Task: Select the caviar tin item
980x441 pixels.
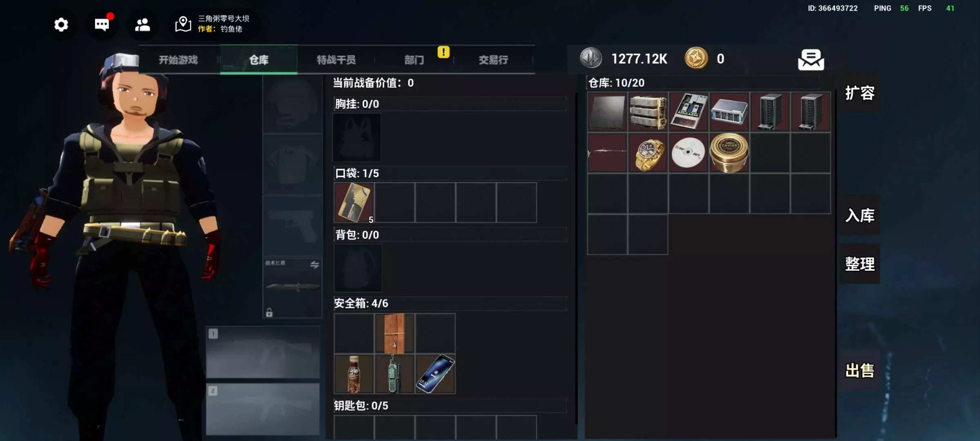Action: point(729,153)
